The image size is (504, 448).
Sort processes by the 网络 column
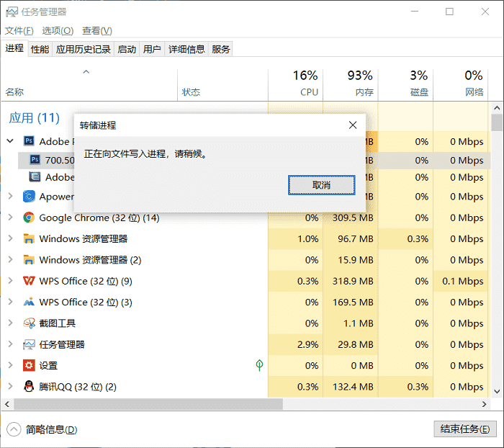click(x=461, y=85)
